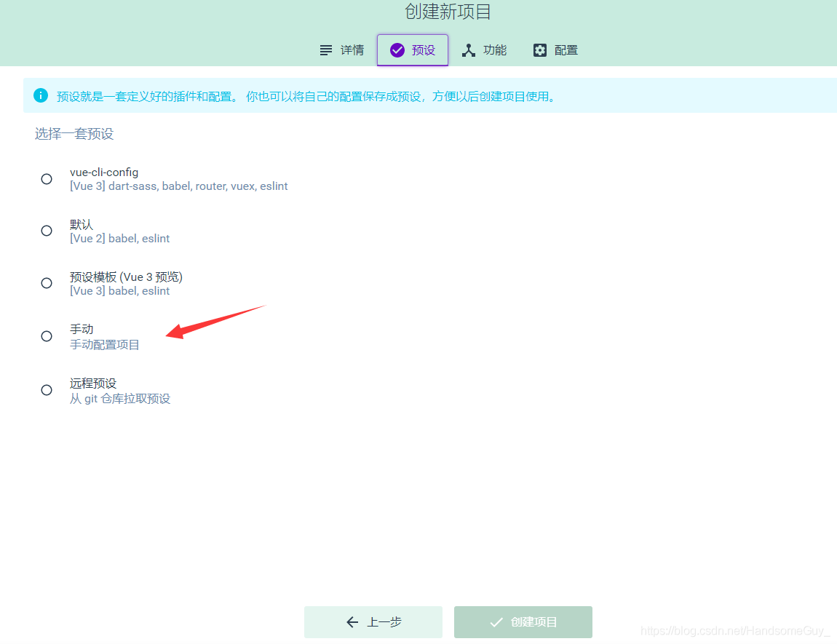Click the '远程预设' preset title
837x644 pixels.
[93, 383]
